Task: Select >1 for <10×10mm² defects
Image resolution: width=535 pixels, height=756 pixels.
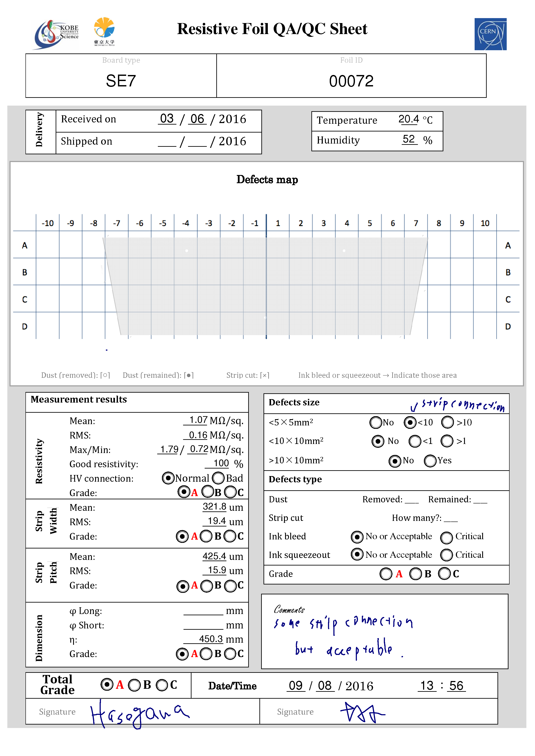Action: [447, 441]
